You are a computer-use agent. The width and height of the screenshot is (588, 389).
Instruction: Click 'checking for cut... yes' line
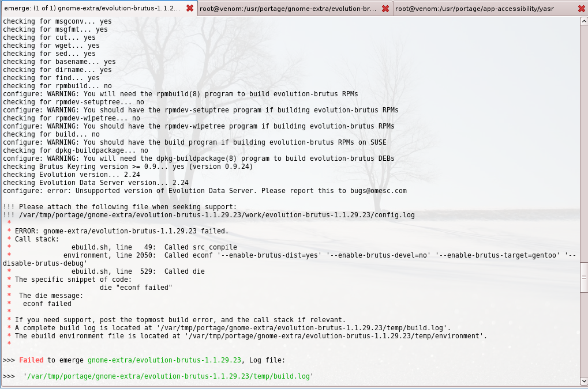(49, 38)
